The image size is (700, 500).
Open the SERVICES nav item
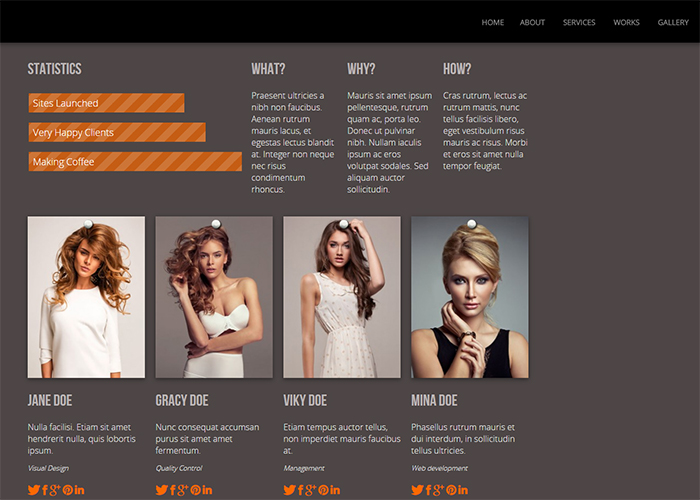579,22
